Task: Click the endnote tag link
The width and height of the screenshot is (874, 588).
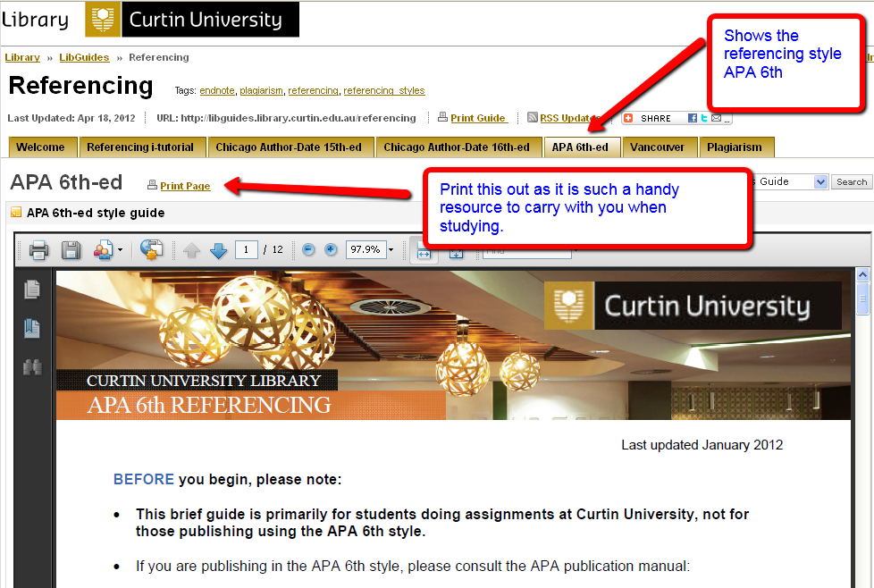Action: click(x=217, y=90)
